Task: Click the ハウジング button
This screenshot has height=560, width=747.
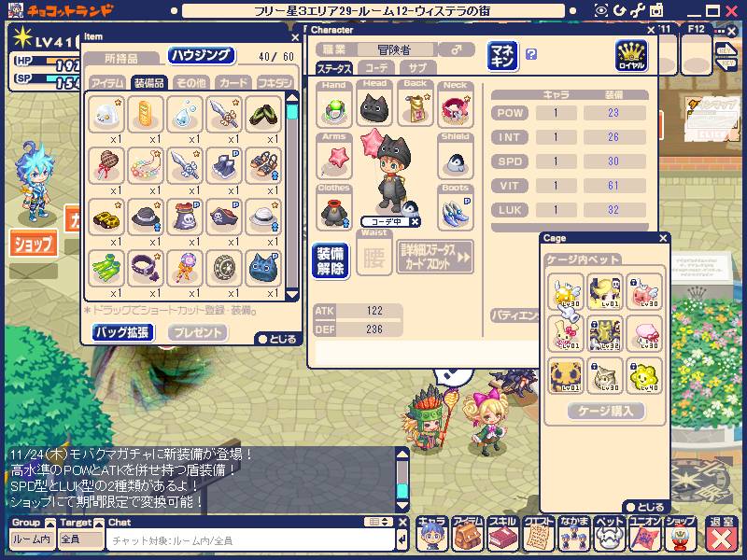Action: (x=201, y=55)
